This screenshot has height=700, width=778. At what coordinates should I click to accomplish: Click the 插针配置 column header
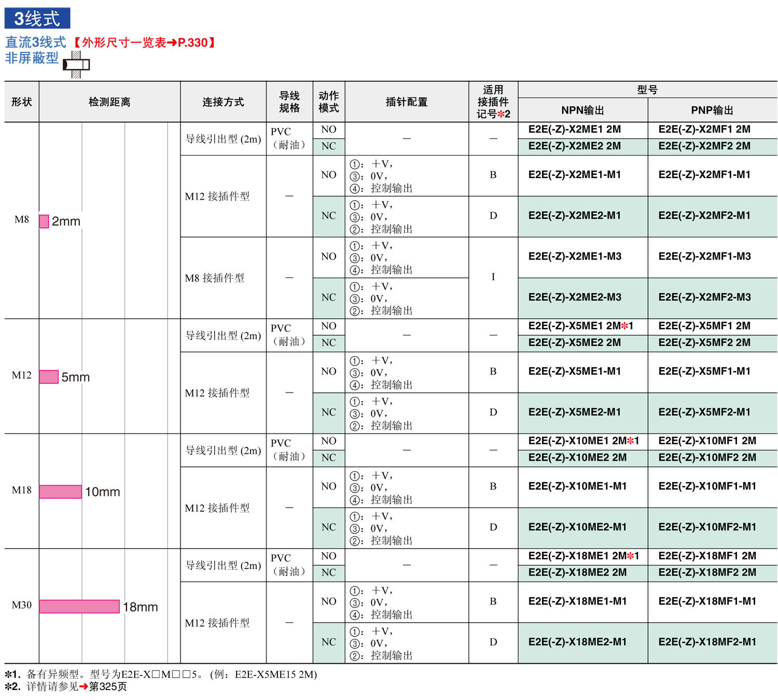pos(407,102)
